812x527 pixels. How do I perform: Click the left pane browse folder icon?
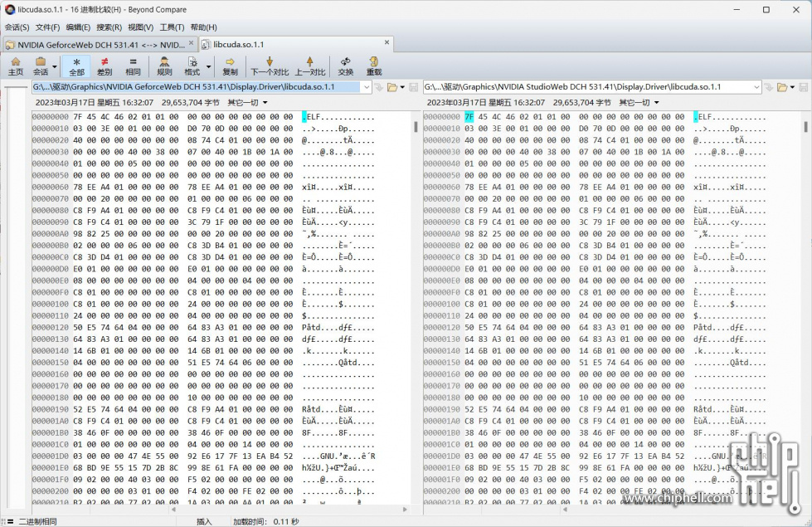click(x=392, y=87)
